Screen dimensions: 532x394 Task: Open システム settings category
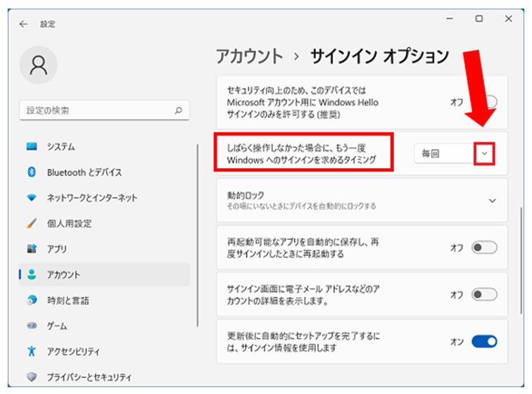[x=104, y=146]
